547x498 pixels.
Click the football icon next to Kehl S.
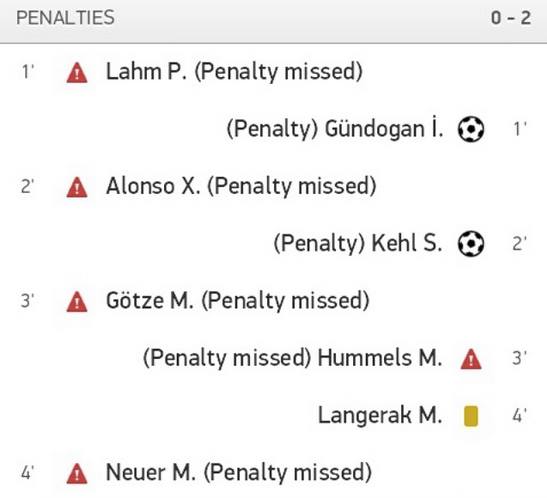(x=471, y=244)
